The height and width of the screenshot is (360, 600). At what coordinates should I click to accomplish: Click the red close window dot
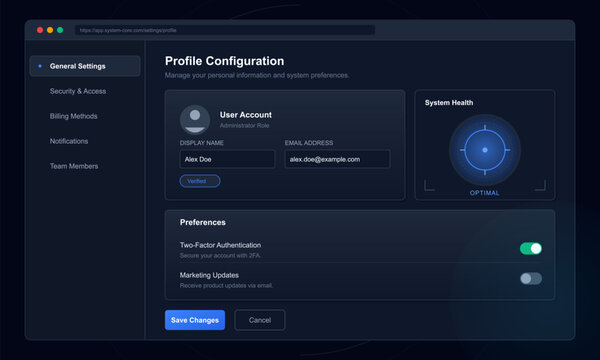pos(40,30)
